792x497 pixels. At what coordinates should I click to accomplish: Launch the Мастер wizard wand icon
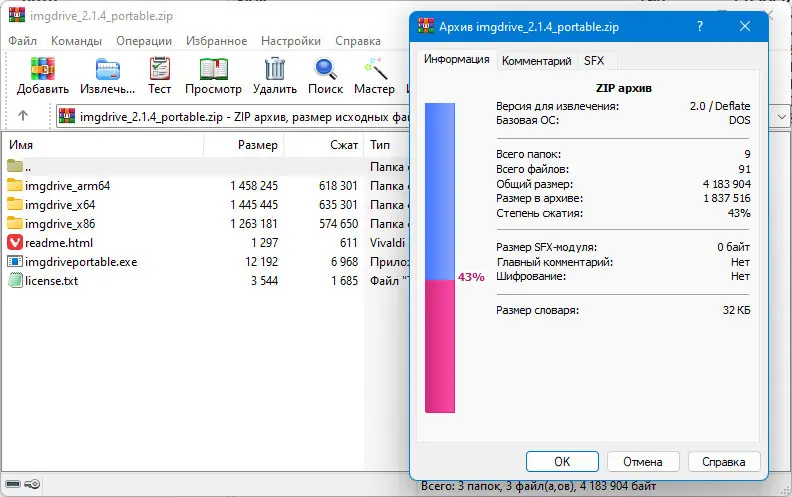coord(375,69)
